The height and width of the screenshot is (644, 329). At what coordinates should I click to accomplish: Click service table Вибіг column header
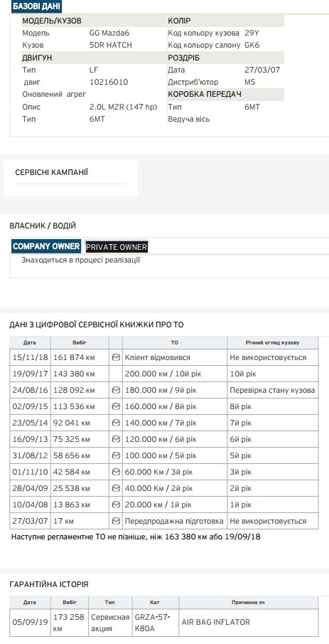[80, 342]
